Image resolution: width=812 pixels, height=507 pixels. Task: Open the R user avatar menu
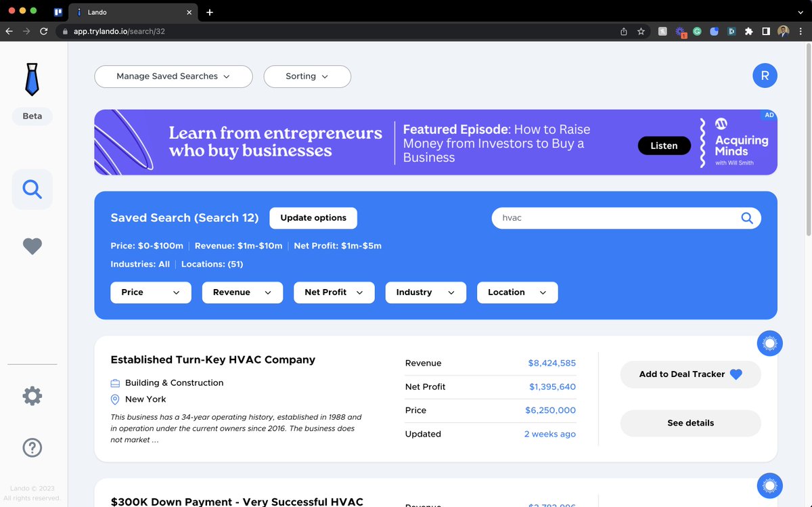(765, 76)
